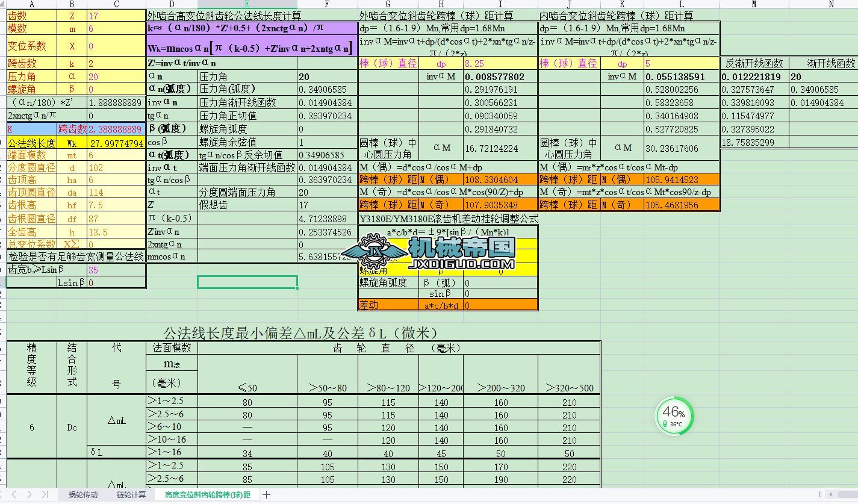858x504 pixels.
Task: Click the 法面模数 table header cell
Action: pyautogui.click(x=172, y=347)
